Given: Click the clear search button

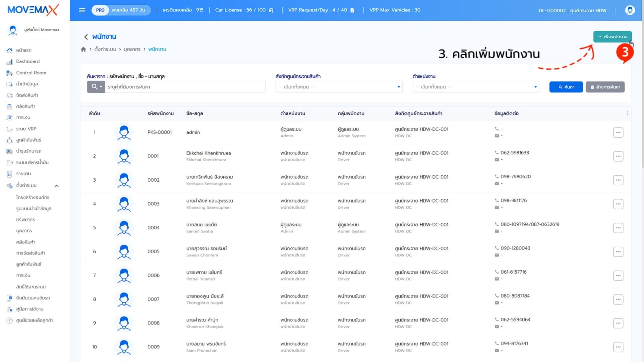Looking at the screenshot, I should [x=605, y=87].
